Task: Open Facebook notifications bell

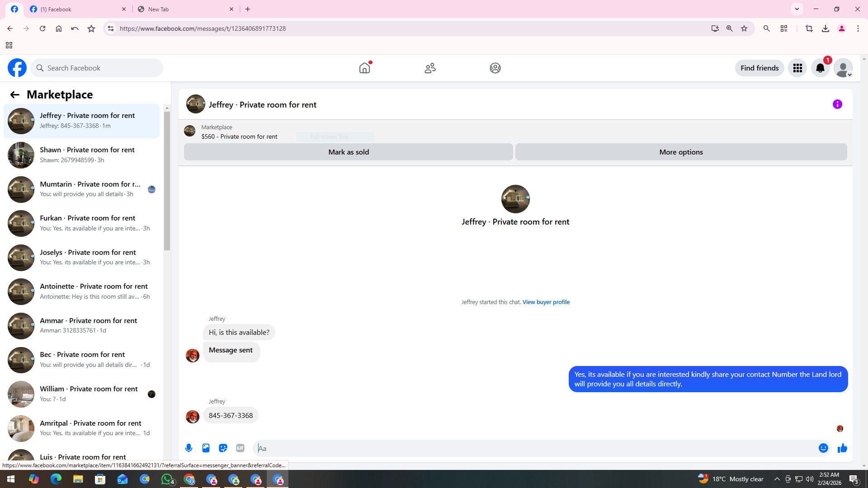Action: pyautogui.click(x=820, y=68)
